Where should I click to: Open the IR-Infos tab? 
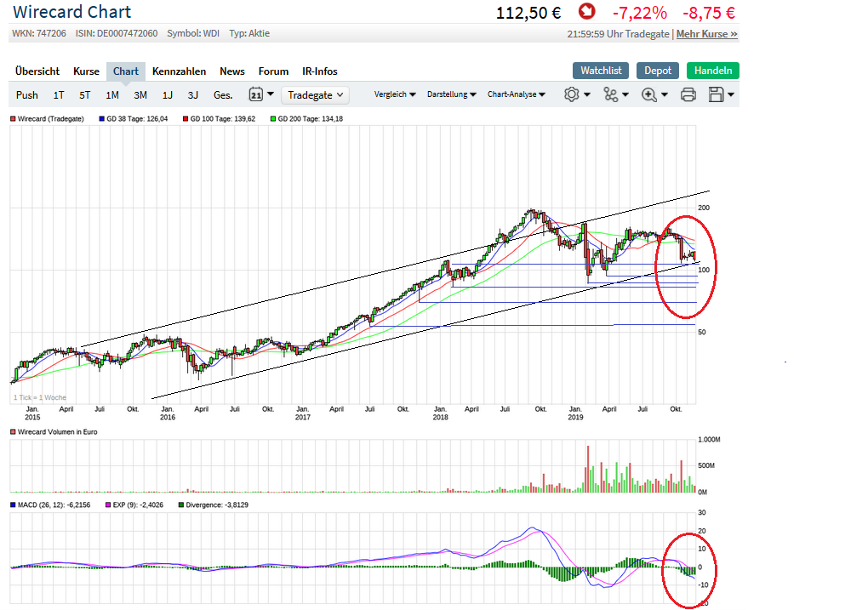pyautogui.click(x=319, y=71)
